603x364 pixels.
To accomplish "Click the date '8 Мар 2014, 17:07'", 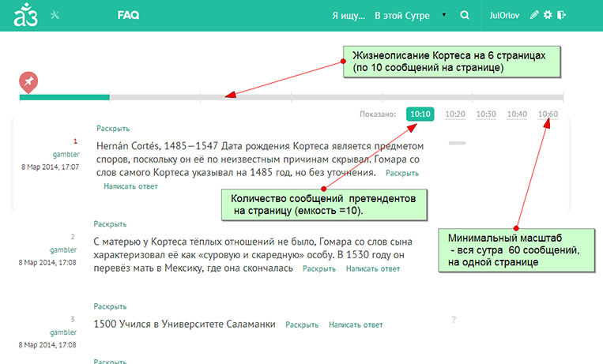I will [x=50, y=167].
